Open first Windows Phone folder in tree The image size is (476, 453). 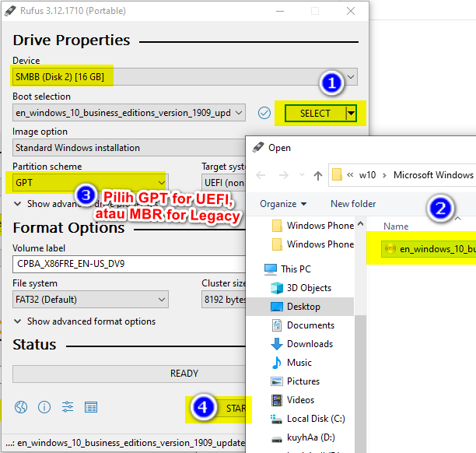[x=313, y=226]
